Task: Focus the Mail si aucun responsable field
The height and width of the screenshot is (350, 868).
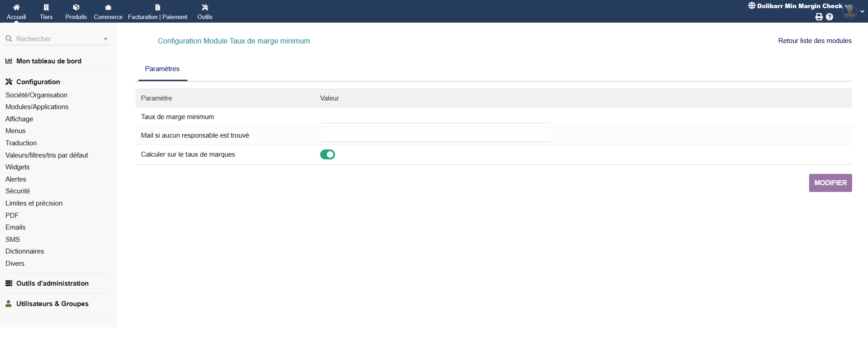Action: pos(435,135)
